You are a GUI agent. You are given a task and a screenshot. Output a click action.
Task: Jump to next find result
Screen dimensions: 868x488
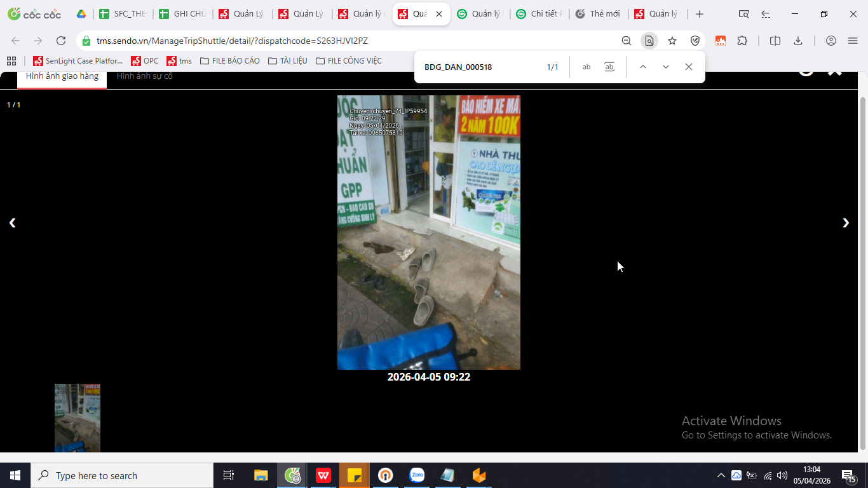[x=666, y=67]
